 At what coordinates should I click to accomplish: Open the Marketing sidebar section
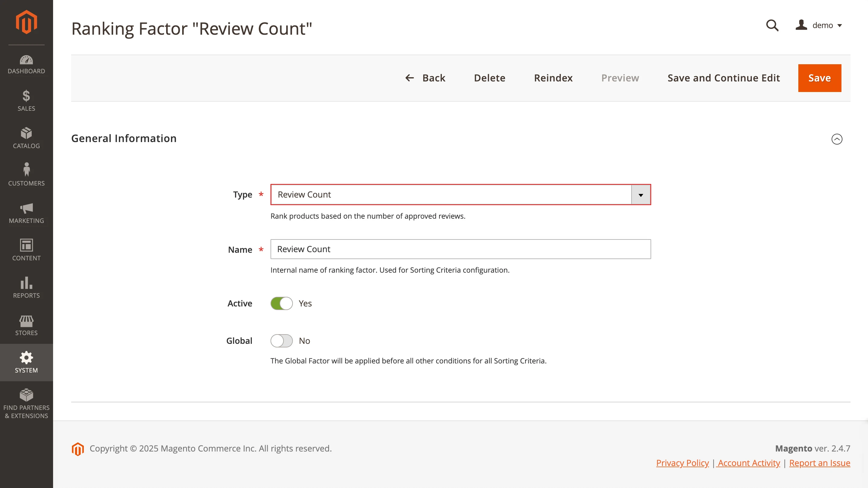26,213
